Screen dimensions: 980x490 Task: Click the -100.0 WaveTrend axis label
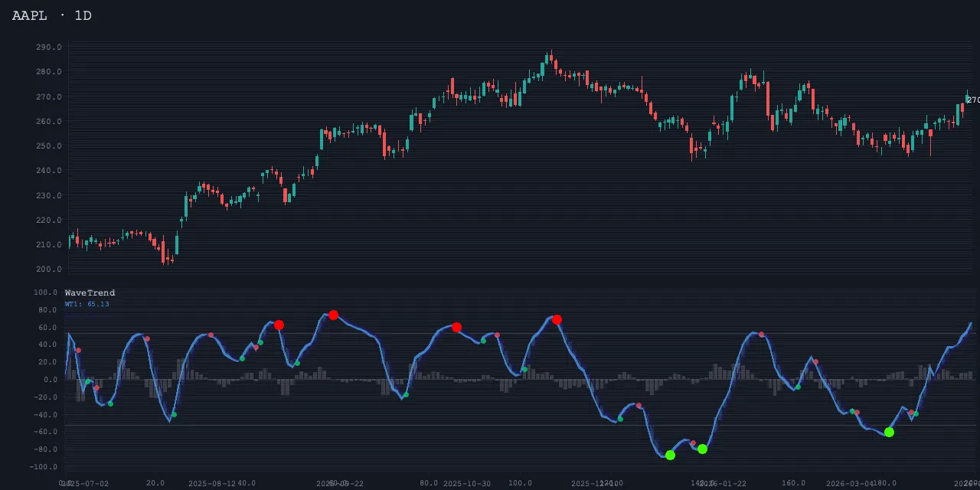(x=45, y=467)
